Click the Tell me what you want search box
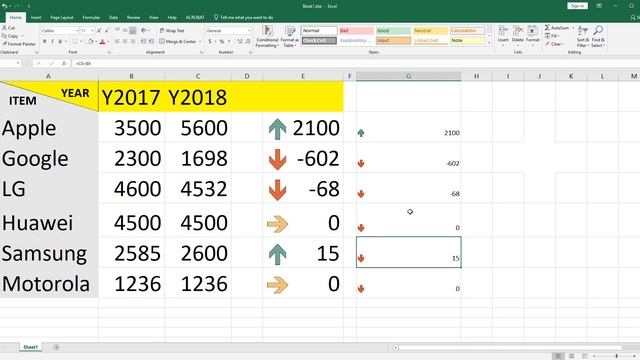 [x=244, y=18]
